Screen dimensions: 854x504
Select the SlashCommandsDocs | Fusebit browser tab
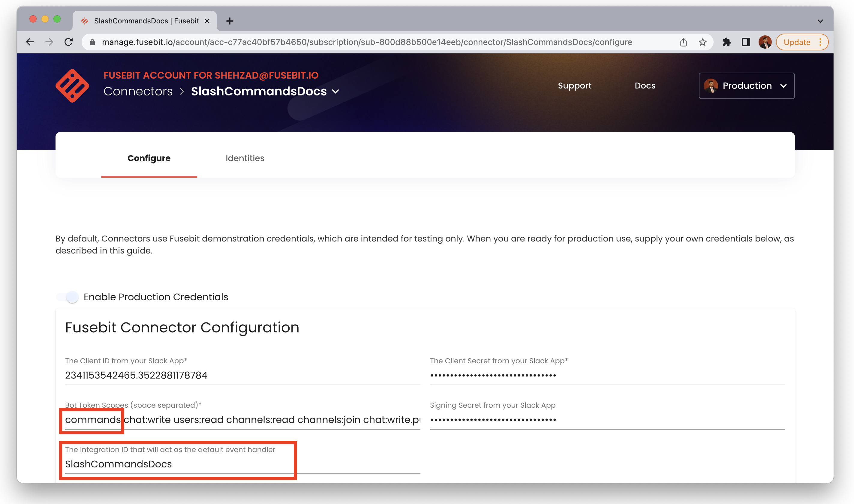point(144,21)
